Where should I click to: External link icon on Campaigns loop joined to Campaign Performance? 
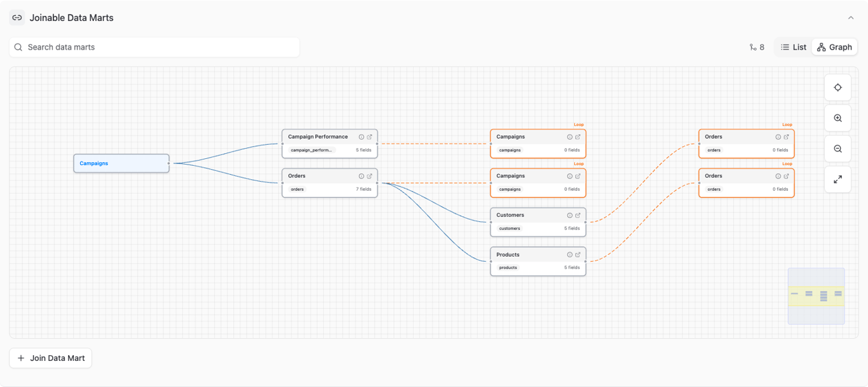pyautogui.click(x=578, y=137)
